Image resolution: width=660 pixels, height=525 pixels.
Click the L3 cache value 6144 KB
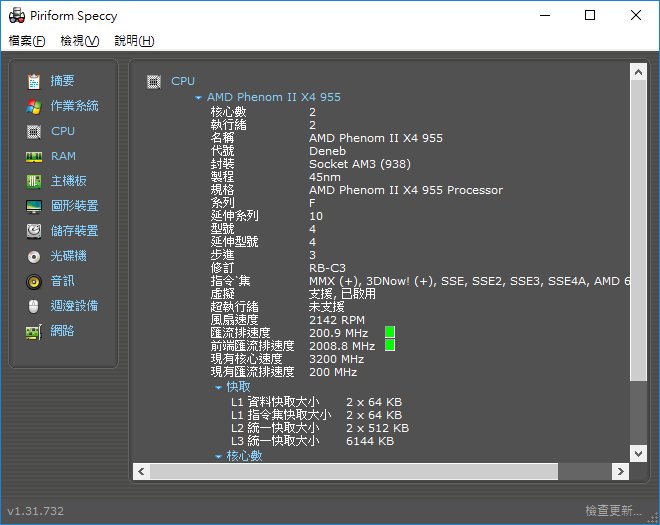point(370,442)
